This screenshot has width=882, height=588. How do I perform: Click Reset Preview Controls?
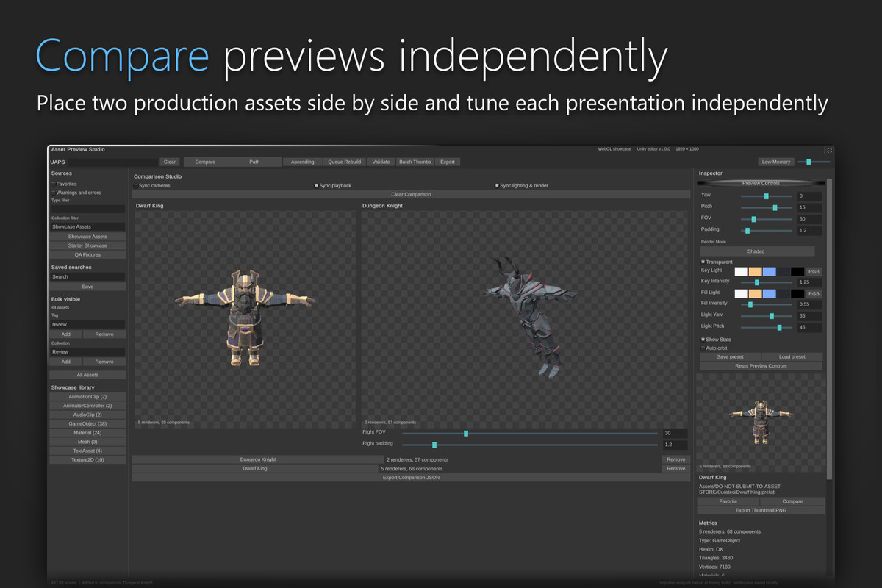(x=761, y=366)
